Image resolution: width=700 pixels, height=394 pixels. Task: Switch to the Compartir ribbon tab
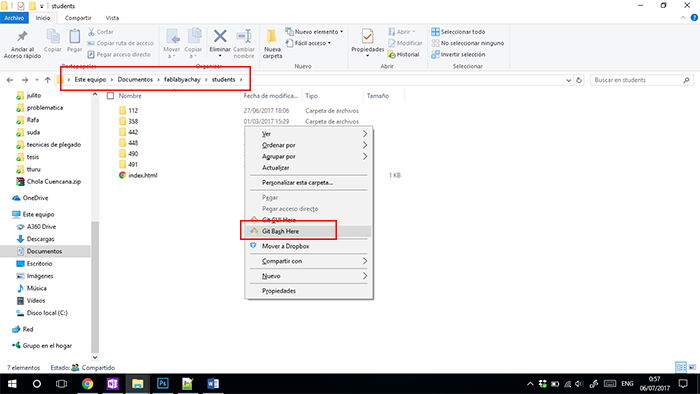point(78,18)
